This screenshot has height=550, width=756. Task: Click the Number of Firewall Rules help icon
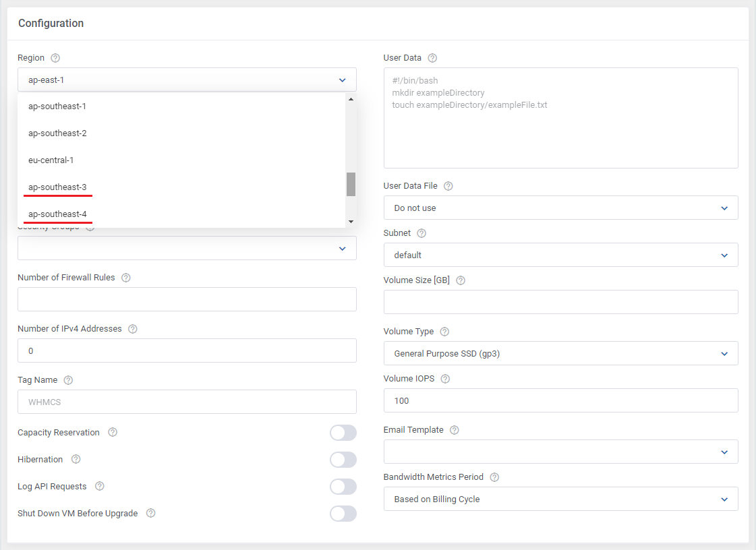click(126, 278)
